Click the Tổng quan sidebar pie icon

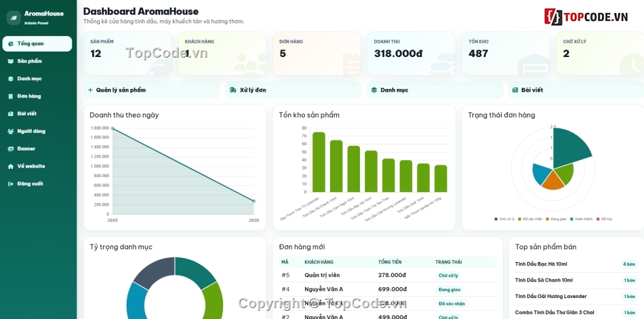(11, 43)
